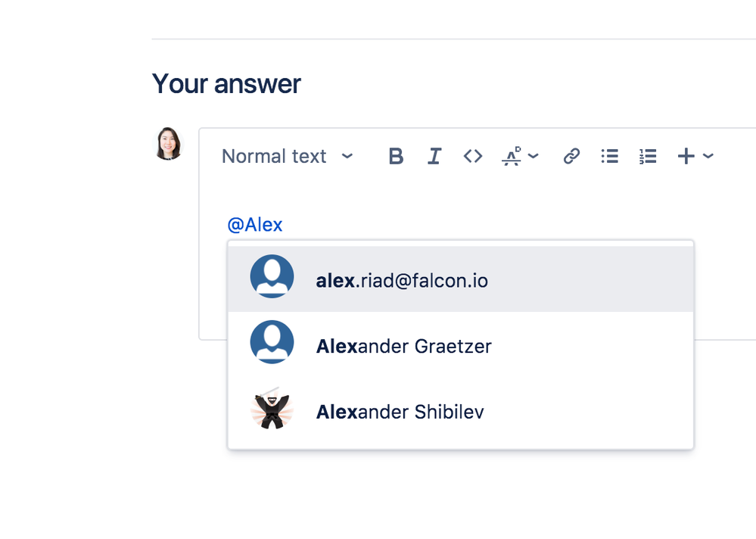This screenshot has width=756, height=539.
Task: Expand the insert menu chevron
Action: (x=708, y=156)
